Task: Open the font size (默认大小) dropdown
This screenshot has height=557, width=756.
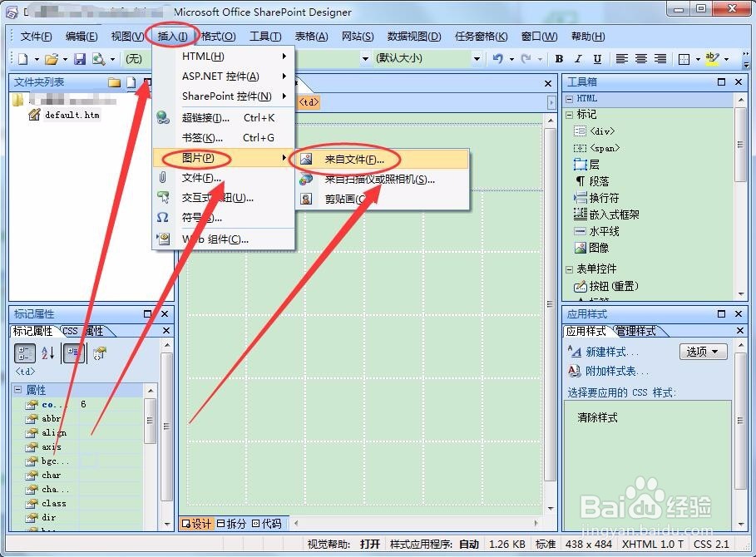Action: [477, 59]
